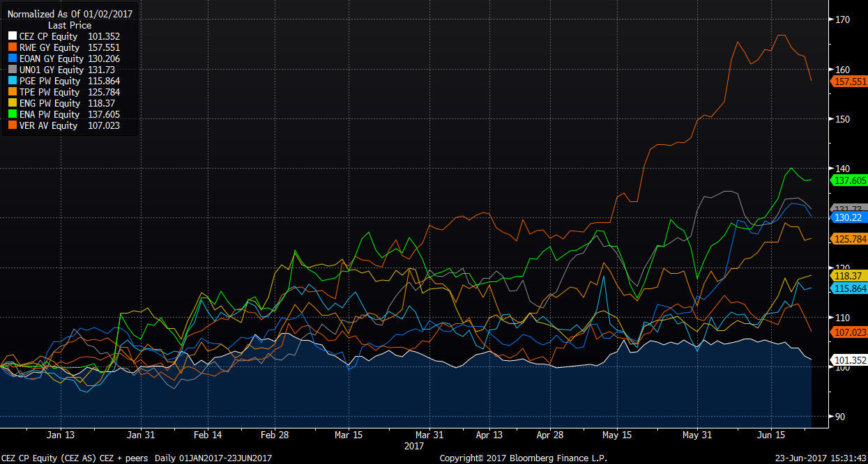Viewport: 868px width, 464px height.
Task: Click the swatch beside VER AV Equity
Action: tap(11, 125)
